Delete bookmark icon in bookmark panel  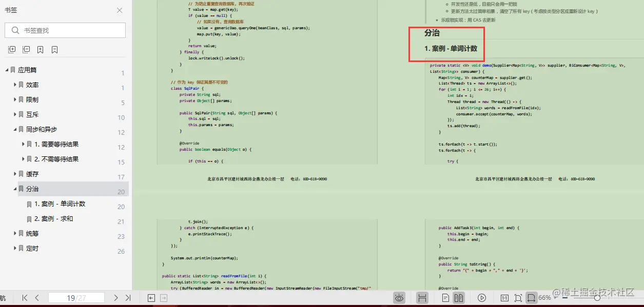click(54, 50)
